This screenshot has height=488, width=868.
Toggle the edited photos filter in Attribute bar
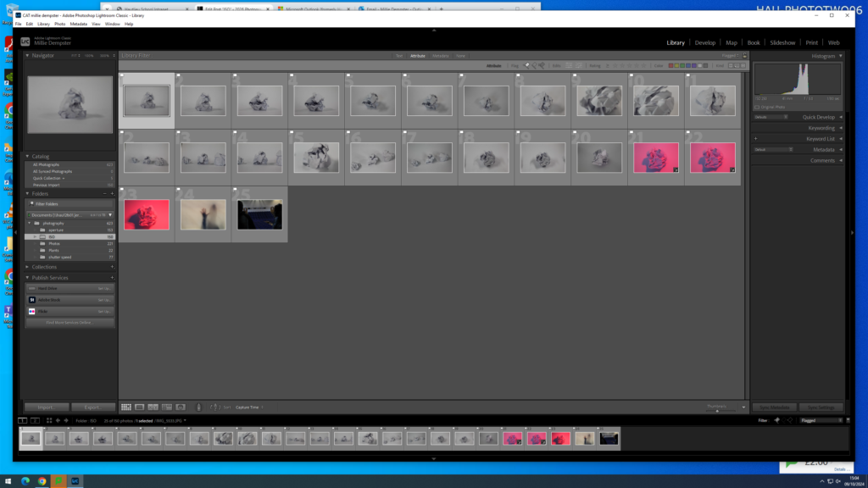coord(569,66)
